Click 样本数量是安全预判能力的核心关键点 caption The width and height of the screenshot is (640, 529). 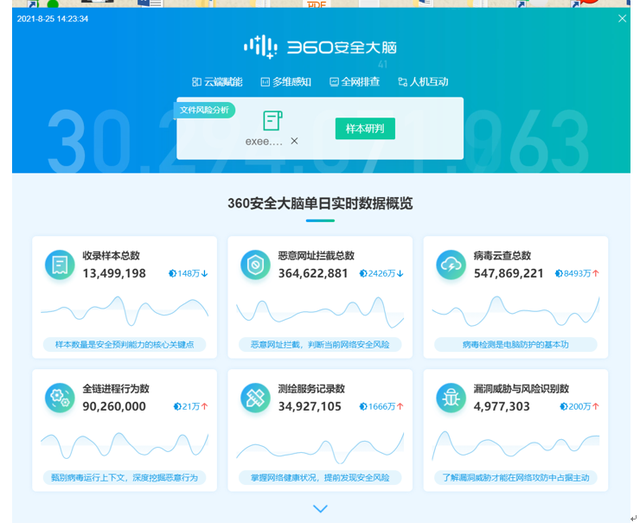[x=124, y=345]
